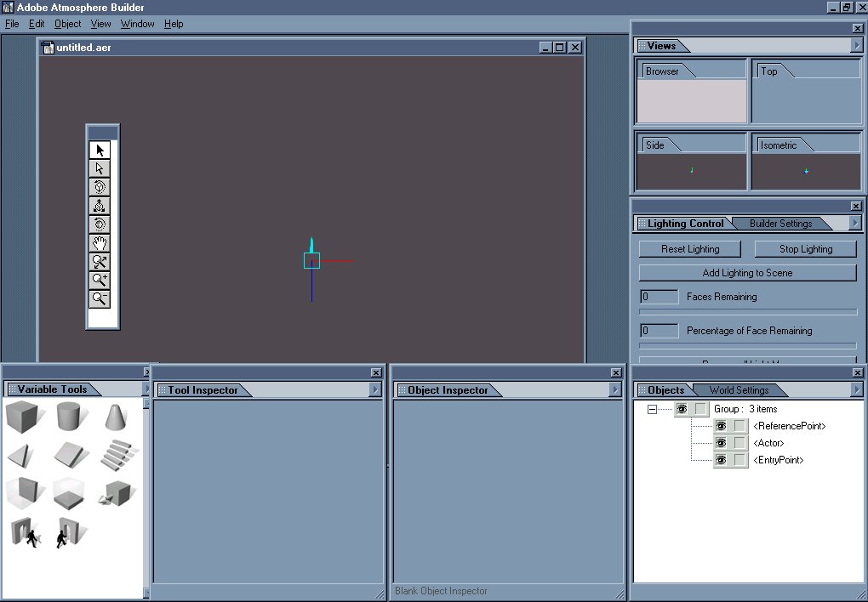Select the "<Actor>" label in Objects

769,443
